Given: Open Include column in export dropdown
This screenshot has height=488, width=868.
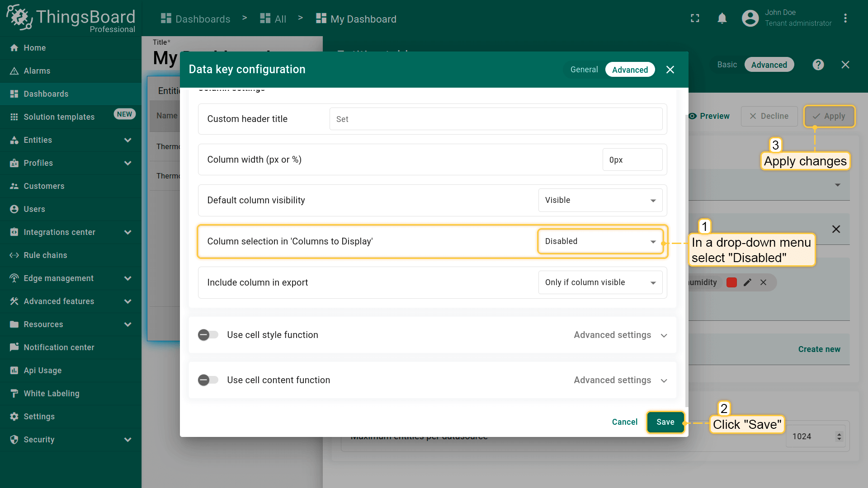Looking at the screenshot, I should (600, 282).
